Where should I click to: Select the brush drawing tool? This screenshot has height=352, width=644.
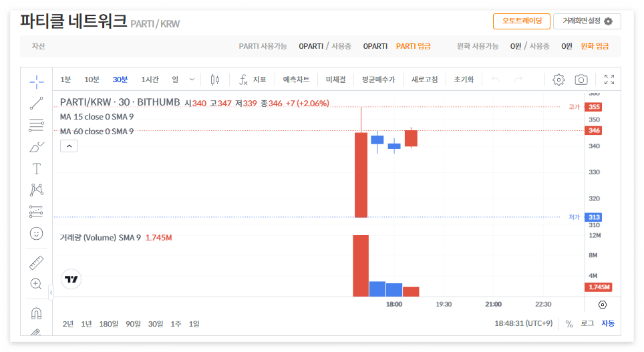point(37,147)
